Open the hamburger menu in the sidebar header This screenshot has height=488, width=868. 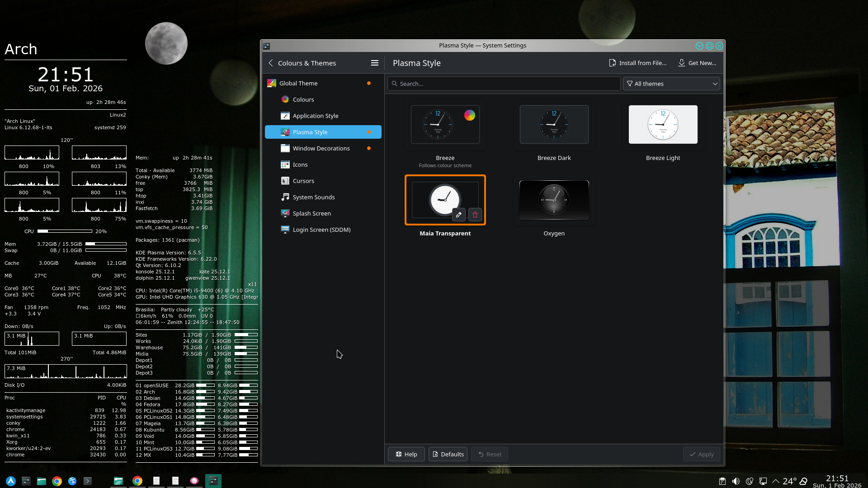pyautogui.click(x=374, y=63)
